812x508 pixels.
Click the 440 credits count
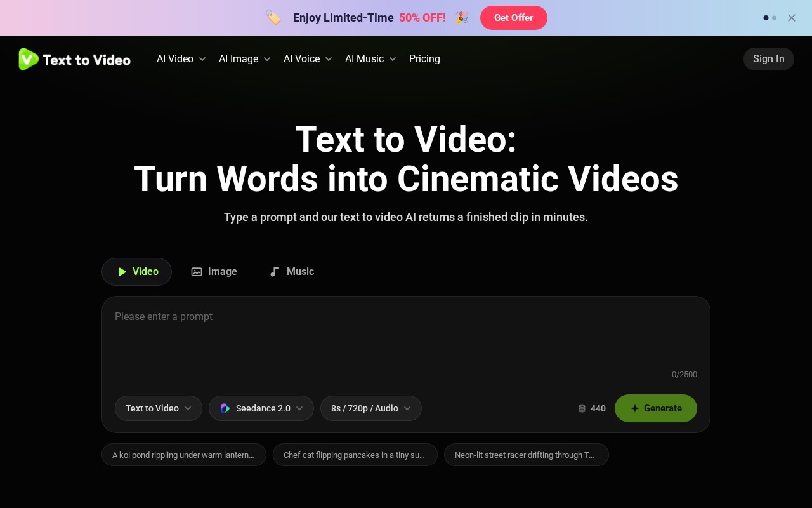point(598,408)
